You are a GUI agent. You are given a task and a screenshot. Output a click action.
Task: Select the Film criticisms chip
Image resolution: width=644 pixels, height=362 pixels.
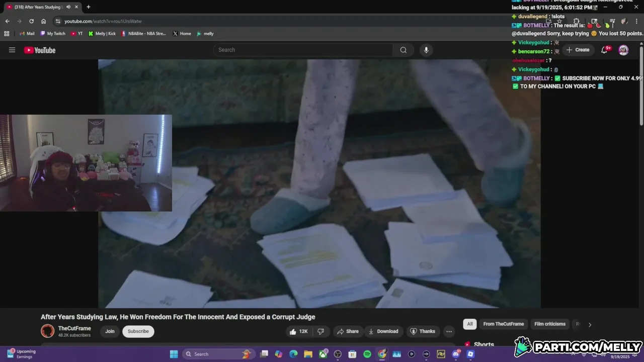tap(550, 324)
